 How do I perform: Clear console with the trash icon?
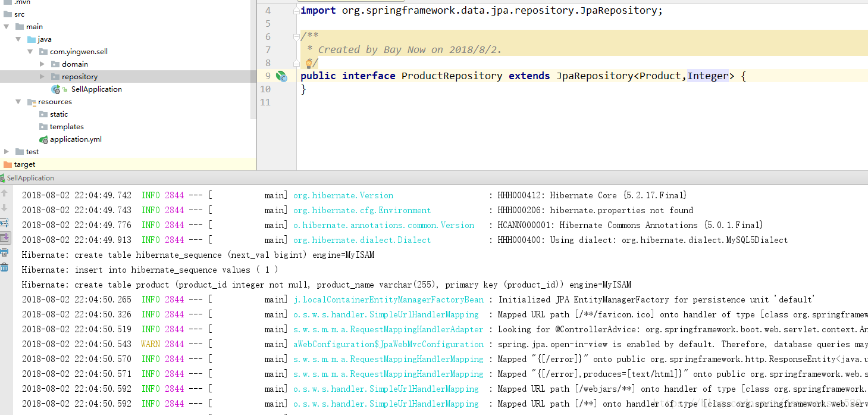coord(4,267)
